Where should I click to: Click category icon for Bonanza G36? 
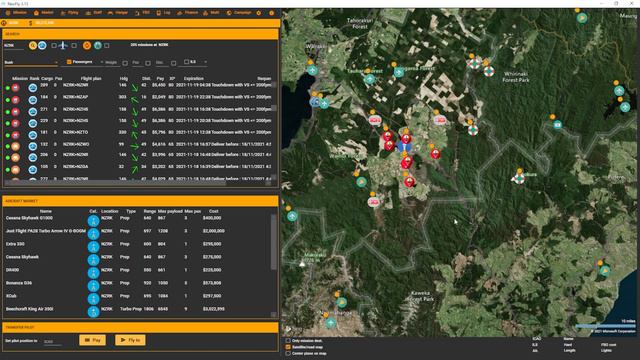(93, 286)
